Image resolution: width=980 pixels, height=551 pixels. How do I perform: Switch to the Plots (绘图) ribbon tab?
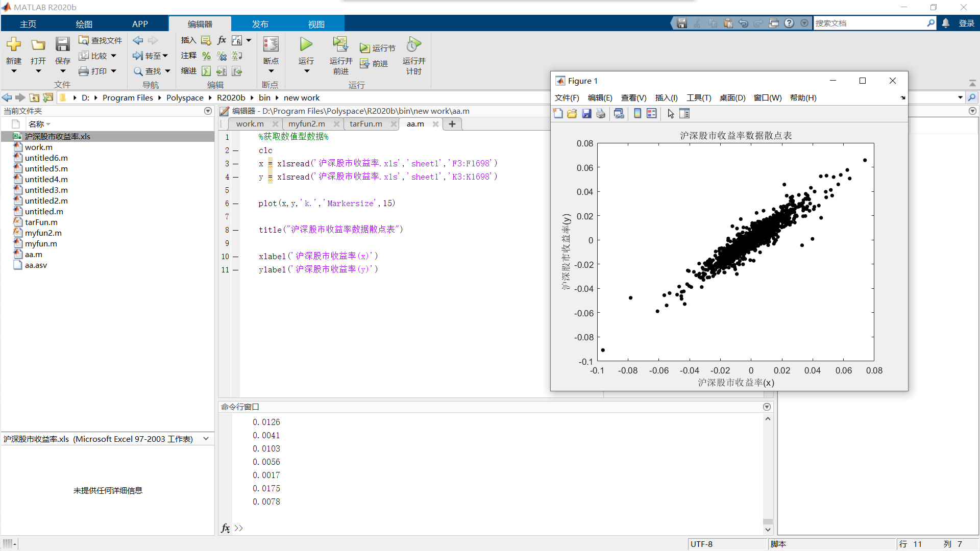(x=84, y=24)
